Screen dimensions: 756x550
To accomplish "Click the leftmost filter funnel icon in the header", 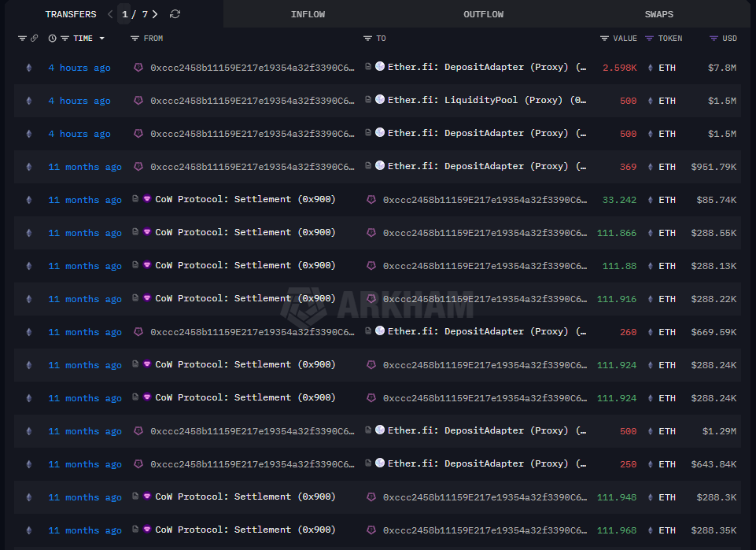I will tap(21, 38).
